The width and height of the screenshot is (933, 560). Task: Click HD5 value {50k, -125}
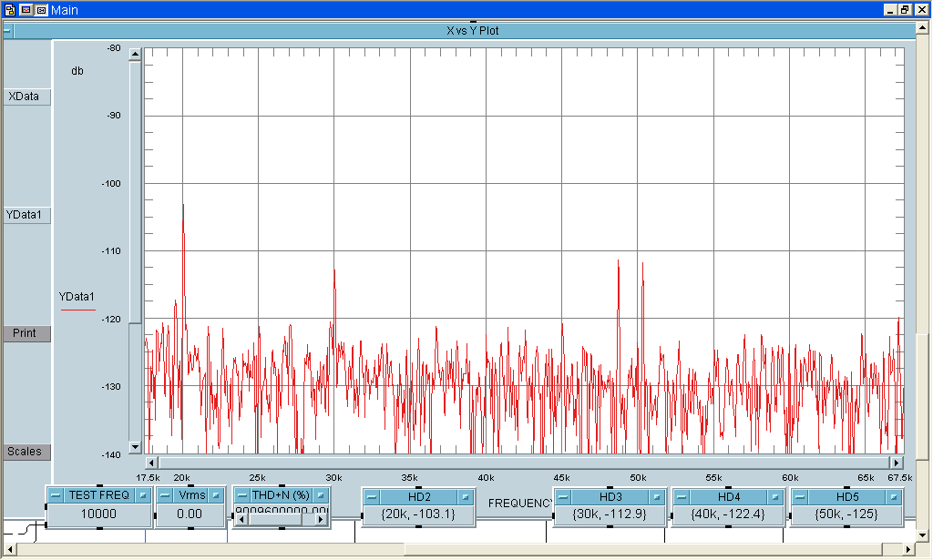(846, 514)
